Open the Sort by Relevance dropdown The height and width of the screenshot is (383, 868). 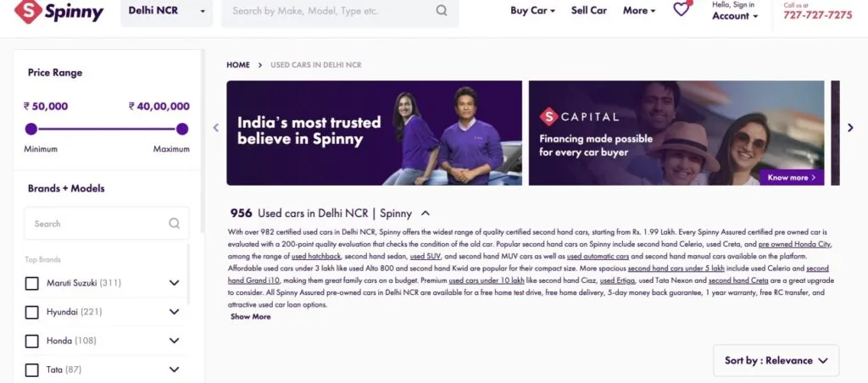click(x=776, y=360)
